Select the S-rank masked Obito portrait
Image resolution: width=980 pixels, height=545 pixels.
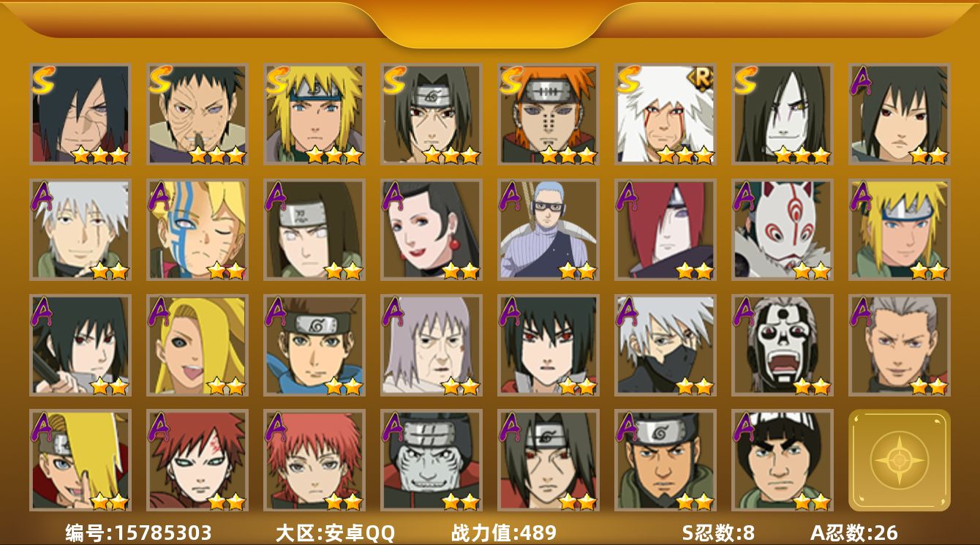(197, 114)
